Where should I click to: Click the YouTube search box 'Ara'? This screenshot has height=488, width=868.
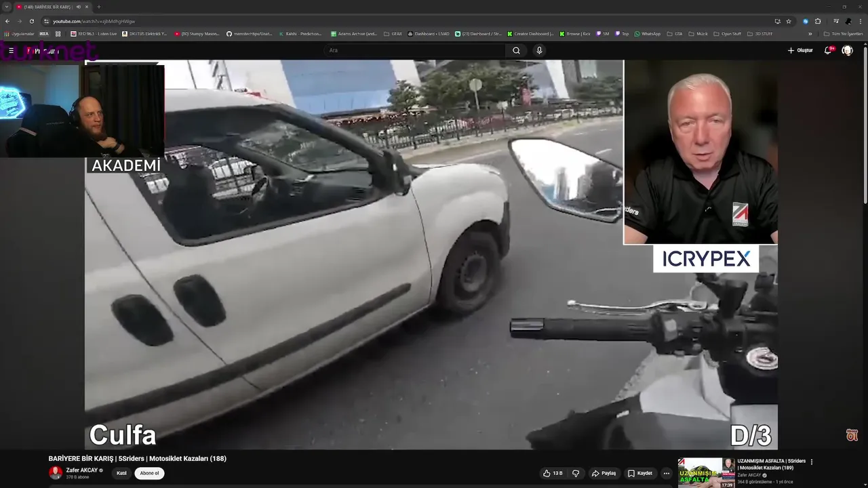click(415, 50)
